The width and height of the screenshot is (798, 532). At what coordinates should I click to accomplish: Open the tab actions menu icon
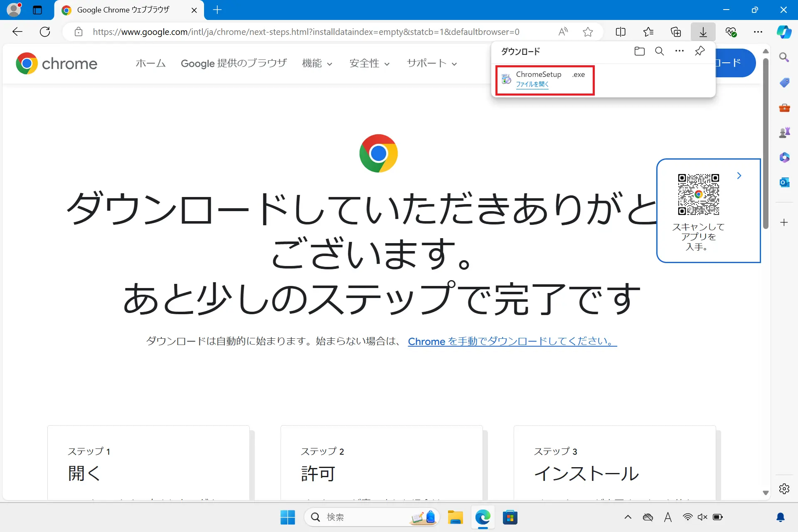tap(37, 10)
